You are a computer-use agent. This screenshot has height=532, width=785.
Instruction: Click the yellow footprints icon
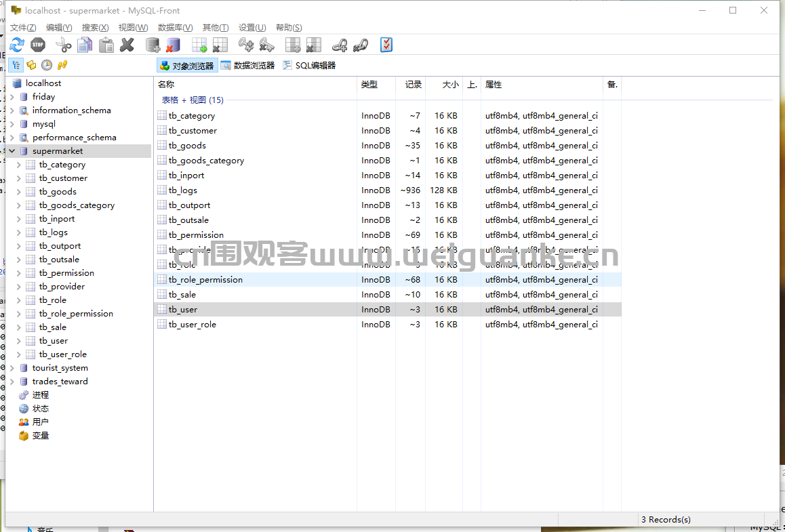(x=62, y=65)
